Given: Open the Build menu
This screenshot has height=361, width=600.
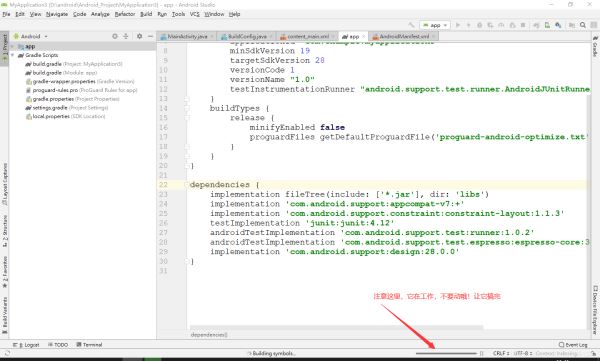Looking at the screenshot, I should coord(146,14).
